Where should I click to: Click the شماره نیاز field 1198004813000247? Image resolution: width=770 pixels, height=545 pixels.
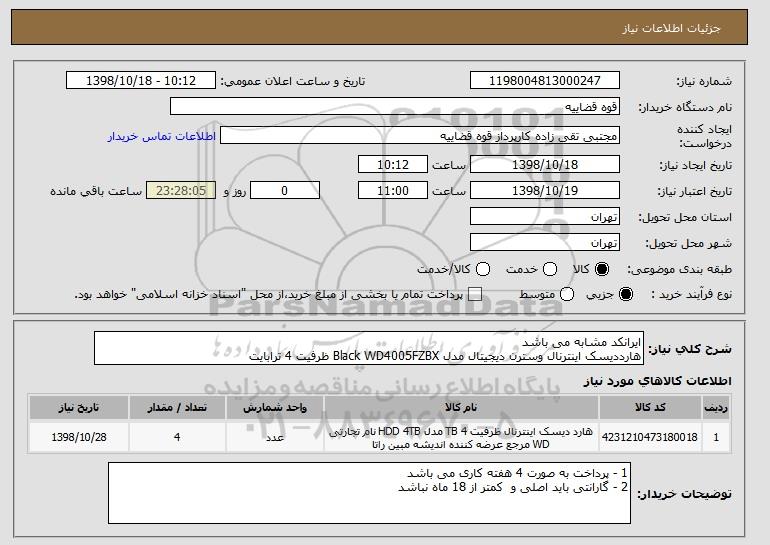(545, 81)
